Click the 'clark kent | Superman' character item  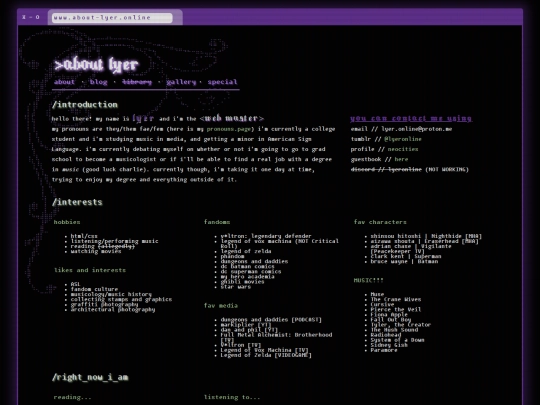tap(406, 257)
